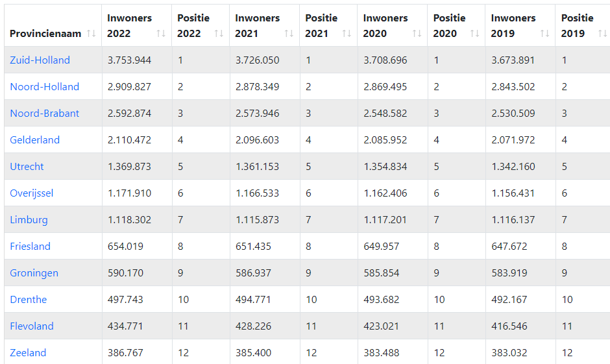Open the Gelderland link
610x364 pixels.
pyautogui.click(x=34, y=140)
